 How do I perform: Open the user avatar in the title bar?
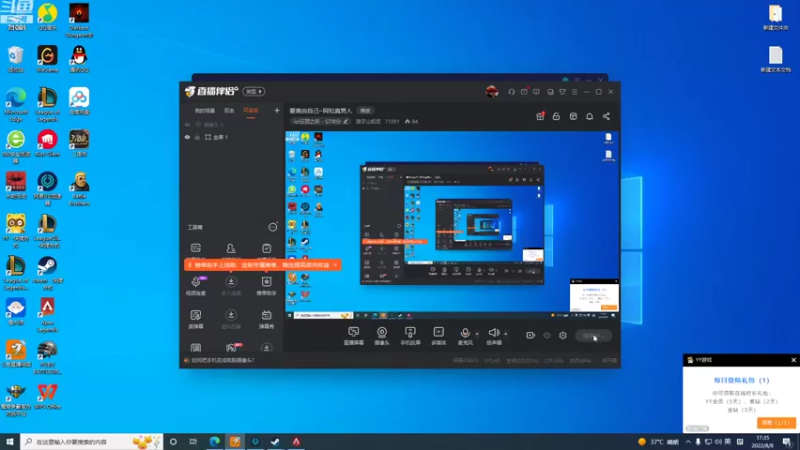(x=492, y=91)
